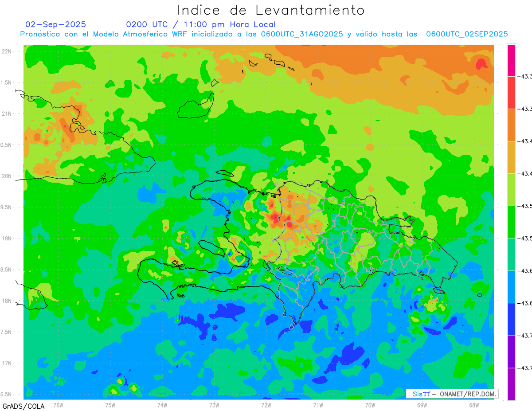Click the '0200 UTC / 11:00 pm Hora Local' text
Image resolution: width=532 pixels, height=411 pixels.
[x=201, y=24]
